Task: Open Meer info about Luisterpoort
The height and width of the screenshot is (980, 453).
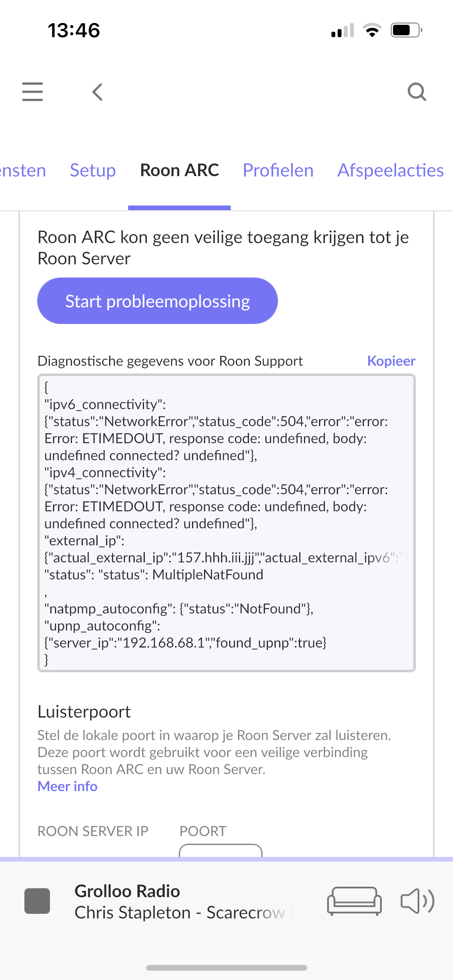Action: click(67, 786)
